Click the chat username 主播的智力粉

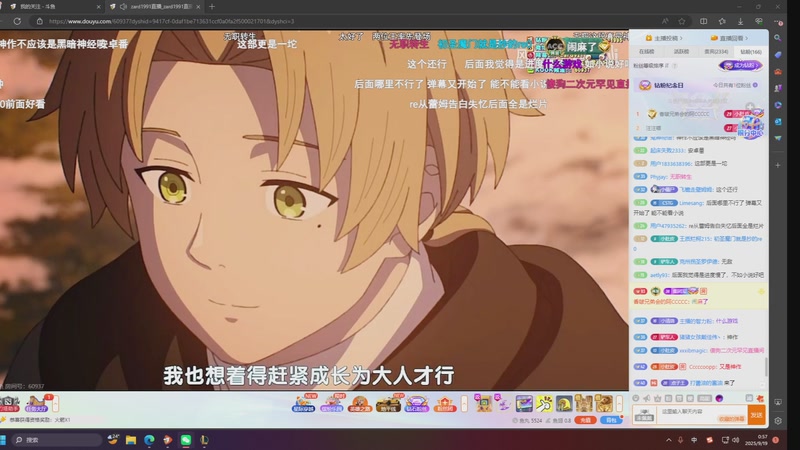[696, 321]
